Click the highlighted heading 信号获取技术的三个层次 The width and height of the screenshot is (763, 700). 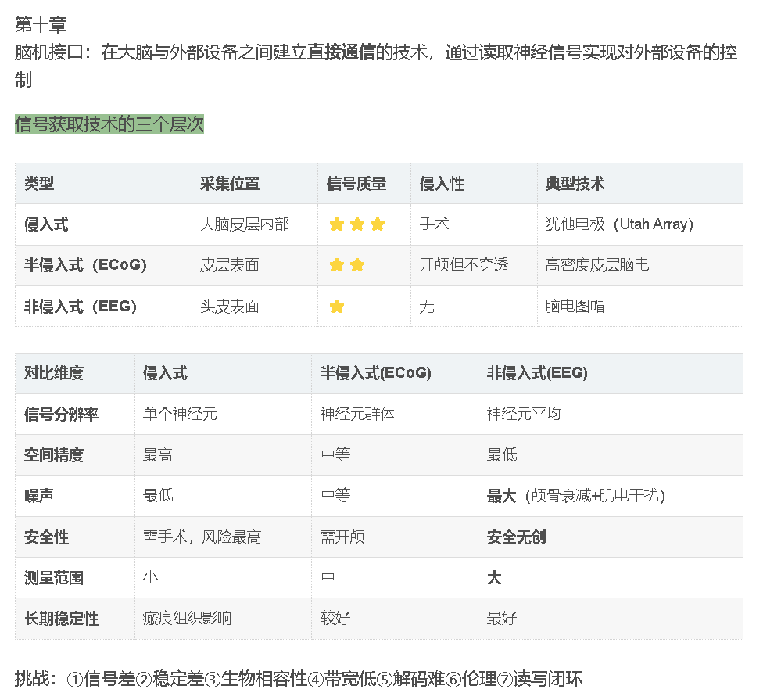pyautogui.click(x=109, y=124)
